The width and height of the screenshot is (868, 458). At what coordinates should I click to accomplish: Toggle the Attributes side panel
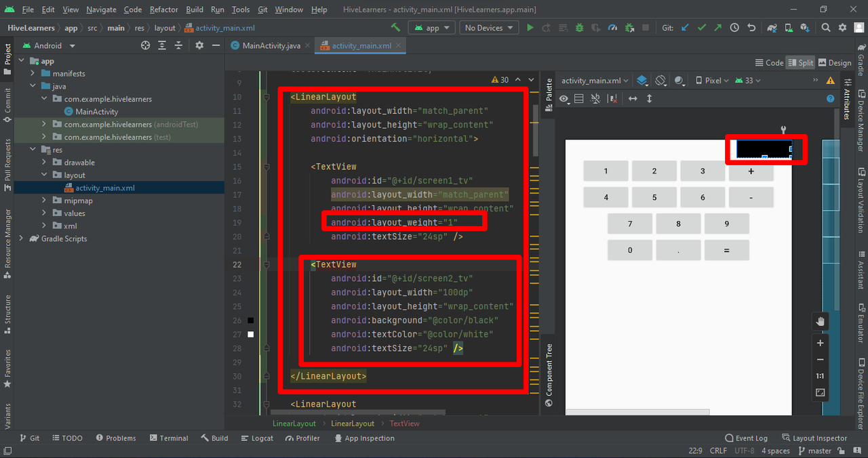(x=848, y=99)
